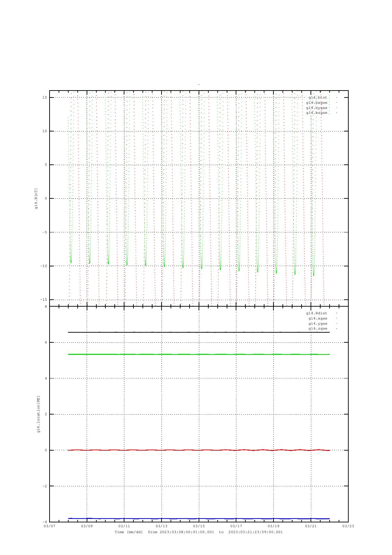Click the g14.location[RE] vertical axis title
This screenshot has width=392, height=555.
coord(38,414)
